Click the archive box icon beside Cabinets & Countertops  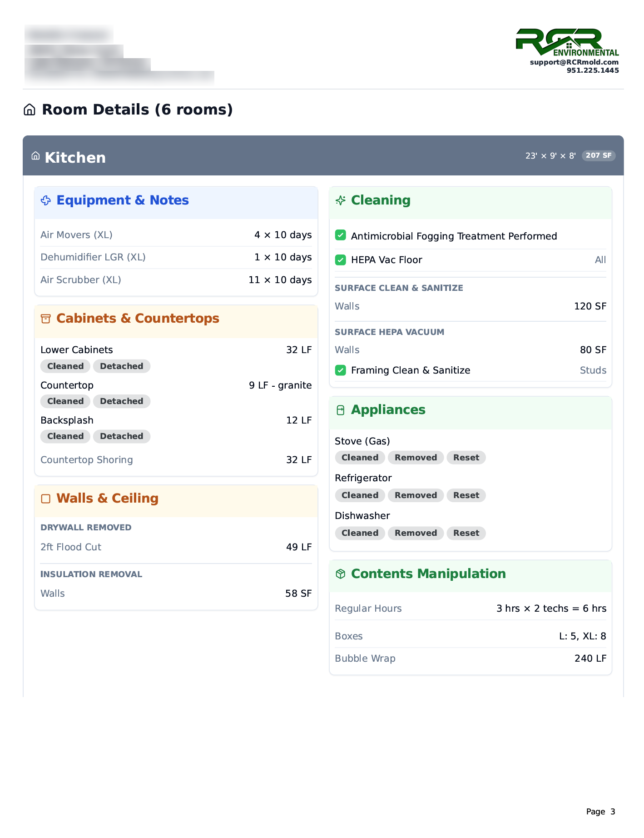[46, 319]
